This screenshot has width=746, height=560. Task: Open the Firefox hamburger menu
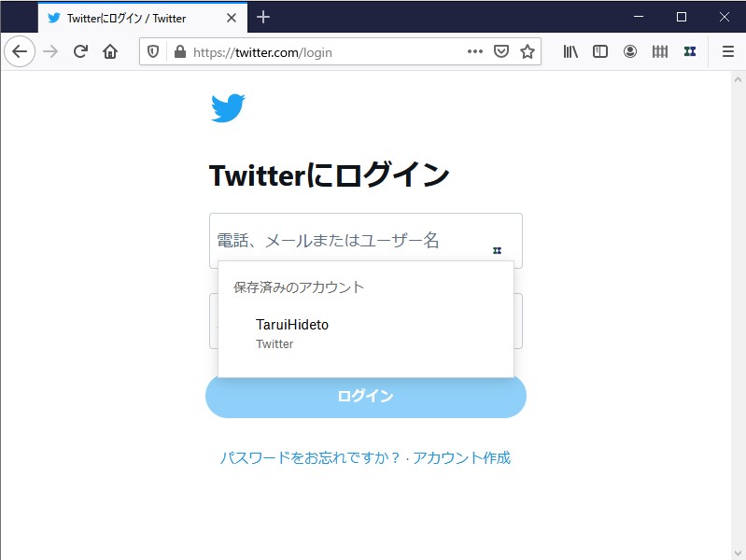[x=728, y=51]
